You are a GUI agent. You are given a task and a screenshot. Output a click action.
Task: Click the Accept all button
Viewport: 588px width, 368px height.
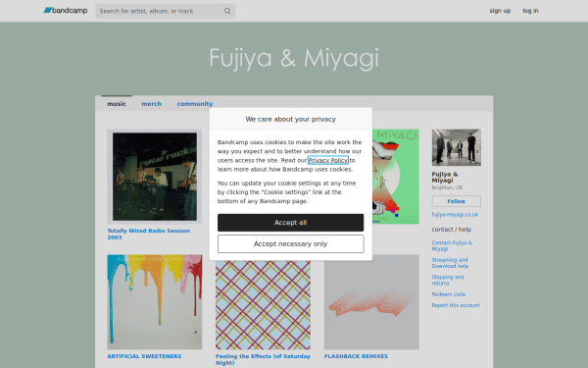[x=291, y=223]
